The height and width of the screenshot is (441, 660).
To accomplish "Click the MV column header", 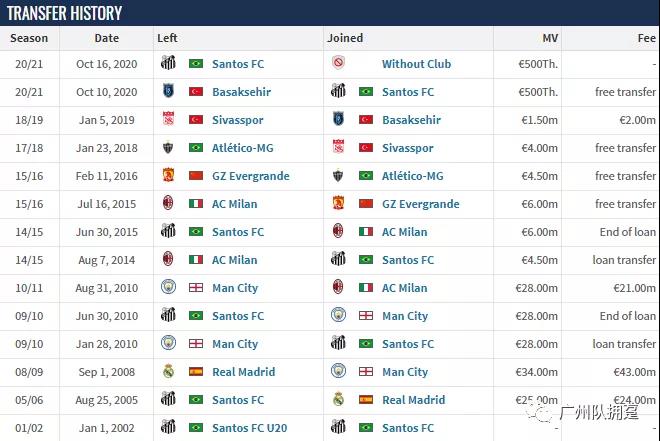I will pos(549,38).
